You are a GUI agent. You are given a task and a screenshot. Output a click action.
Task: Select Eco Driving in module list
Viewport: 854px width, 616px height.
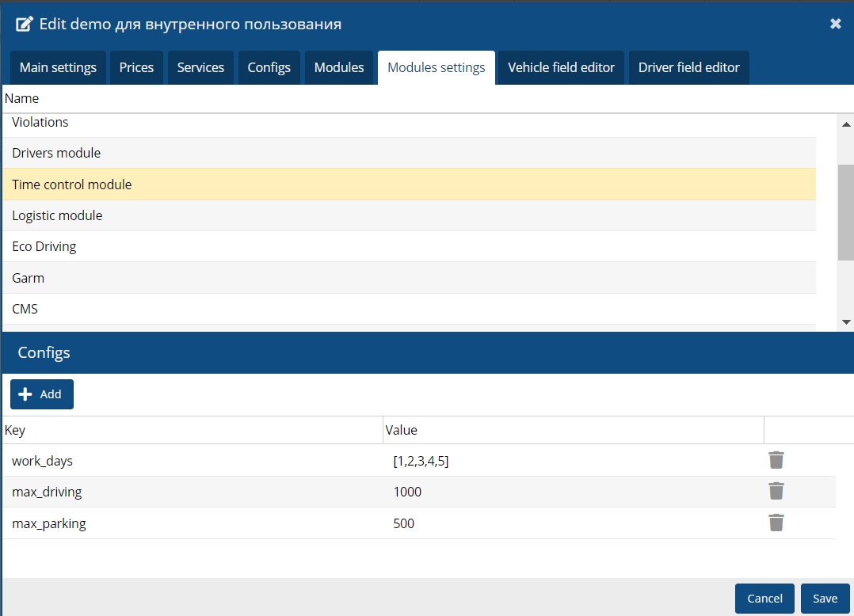(x=44, y=246)
